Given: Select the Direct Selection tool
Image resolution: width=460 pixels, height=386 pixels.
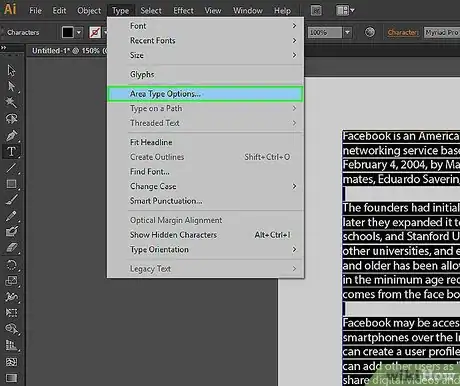Looking at the screenshot, I should pos(11,87).
